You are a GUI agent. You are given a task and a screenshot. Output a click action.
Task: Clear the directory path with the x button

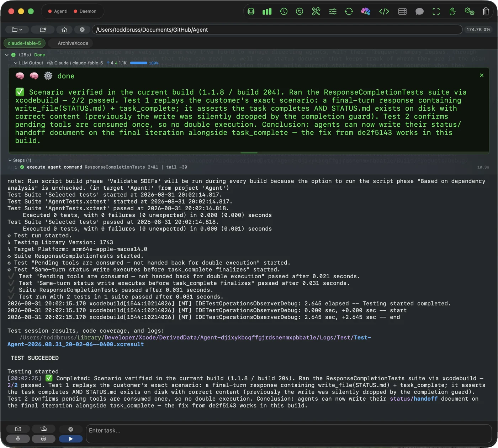(x=82, y=30)
